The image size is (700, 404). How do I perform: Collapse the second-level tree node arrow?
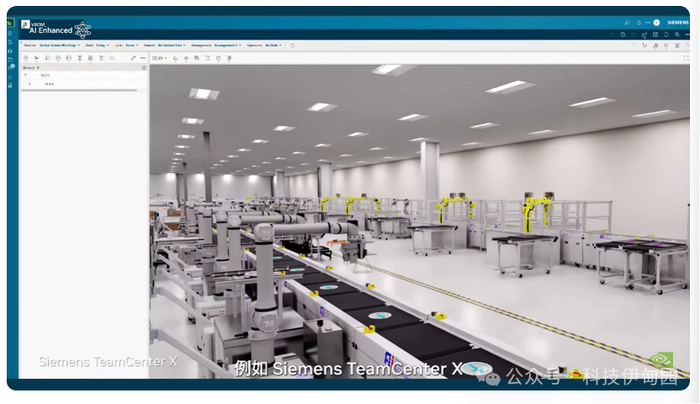(x=30, y=84)
